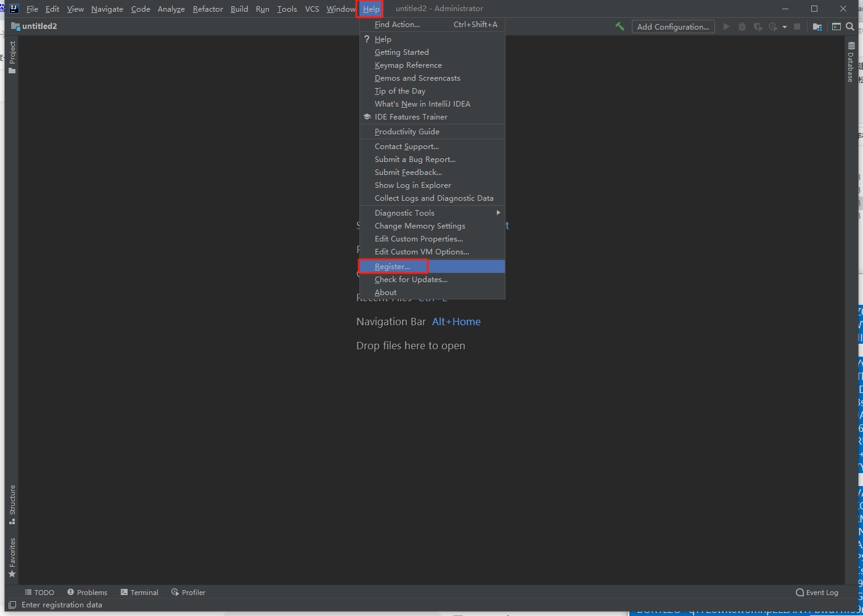Open the Problems tool window tab
This screenshot has height=616, width=863.
click(x=87, y=592)
